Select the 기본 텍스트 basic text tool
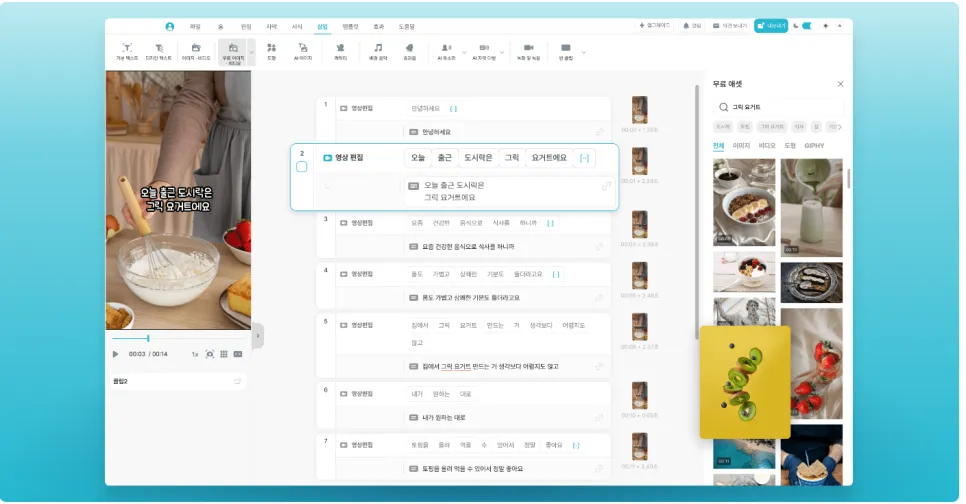Screen dimensions: 966x504 (127, 52)
